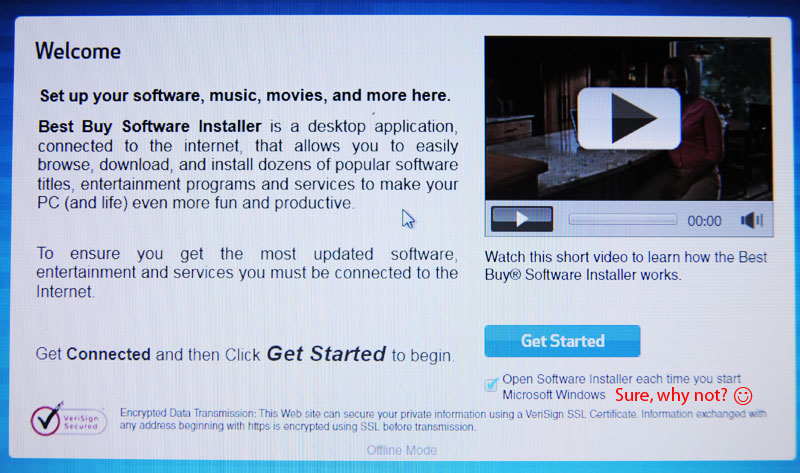800x473 pixels.
Task: Click 'Open Software Installer each time' label
Action: coord(621,387)
